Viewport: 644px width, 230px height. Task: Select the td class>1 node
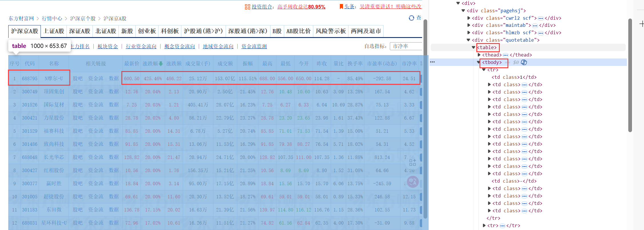coord(514,77)
